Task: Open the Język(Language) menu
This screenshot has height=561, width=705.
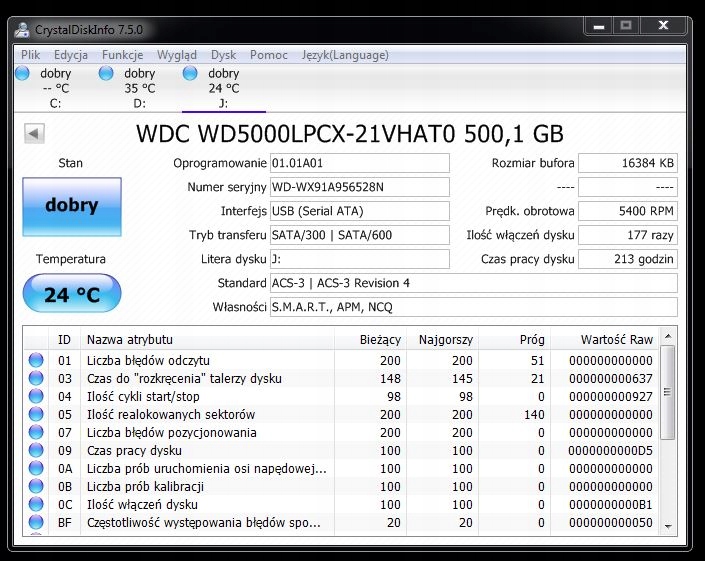Action: tap(345, 55)
